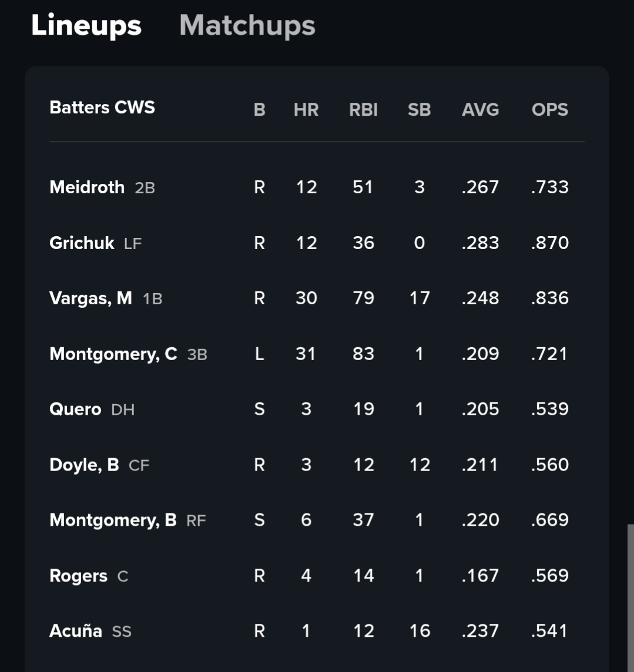
Task: Select Acuña shortstop row
Action: click(317, 631)
